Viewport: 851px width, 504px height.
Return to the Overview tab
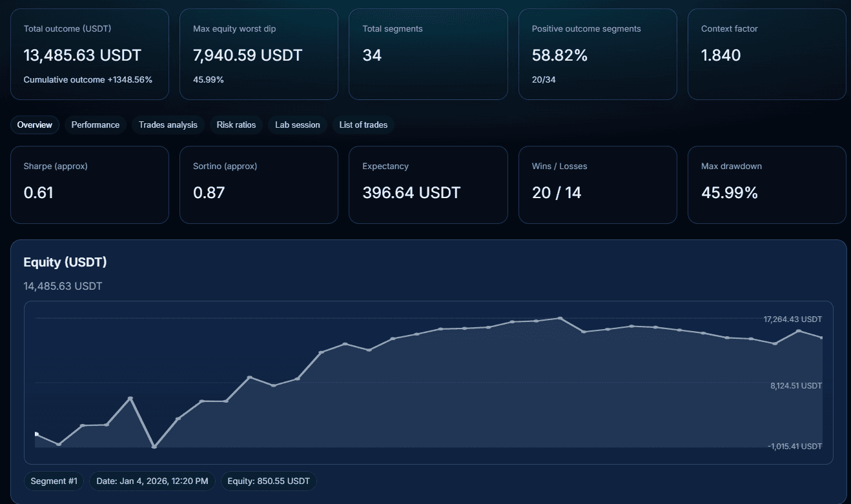tap(34, 125)
